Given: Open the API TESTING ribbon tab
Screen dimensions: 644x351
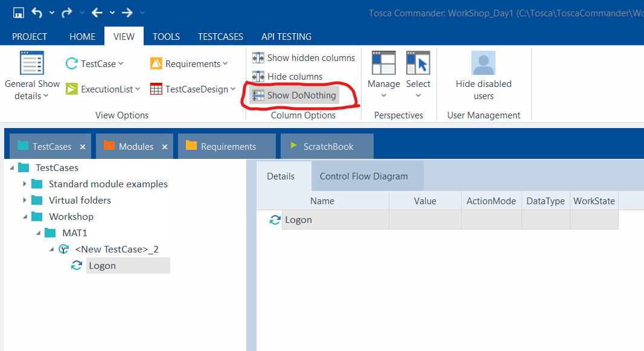Looking at the screenshot, I should (286, 37).
